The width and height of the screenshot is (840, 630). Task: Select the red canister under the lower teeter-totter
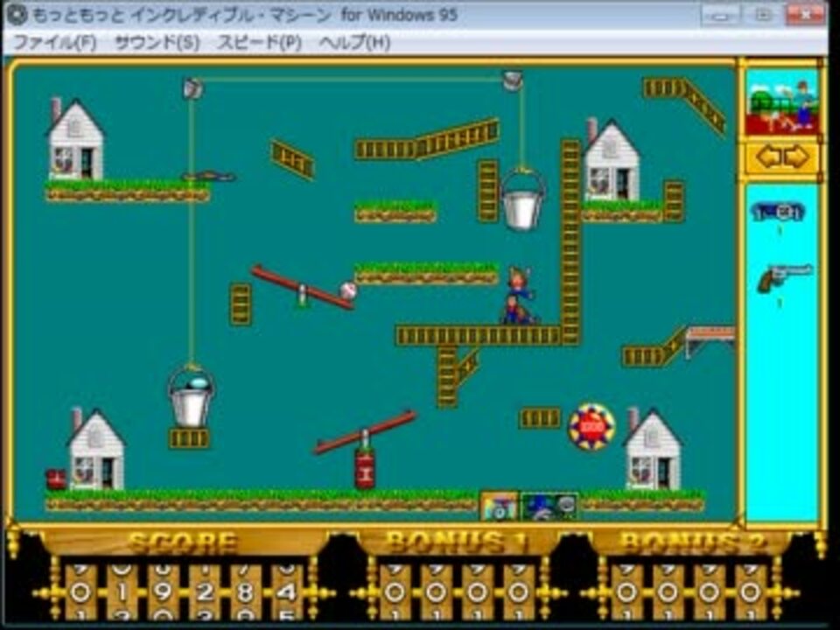(365, 469)
